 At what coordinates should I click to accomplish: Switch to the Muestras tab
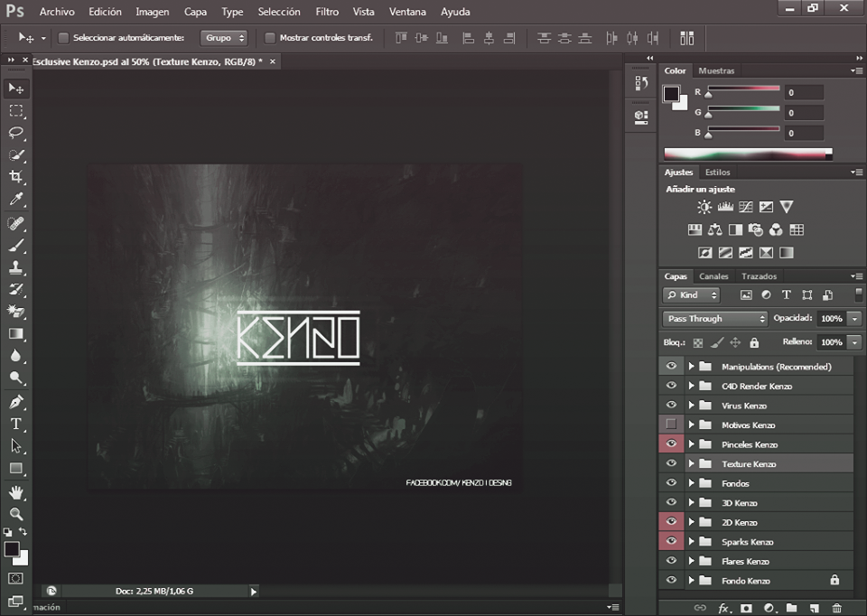coord(716,70)
